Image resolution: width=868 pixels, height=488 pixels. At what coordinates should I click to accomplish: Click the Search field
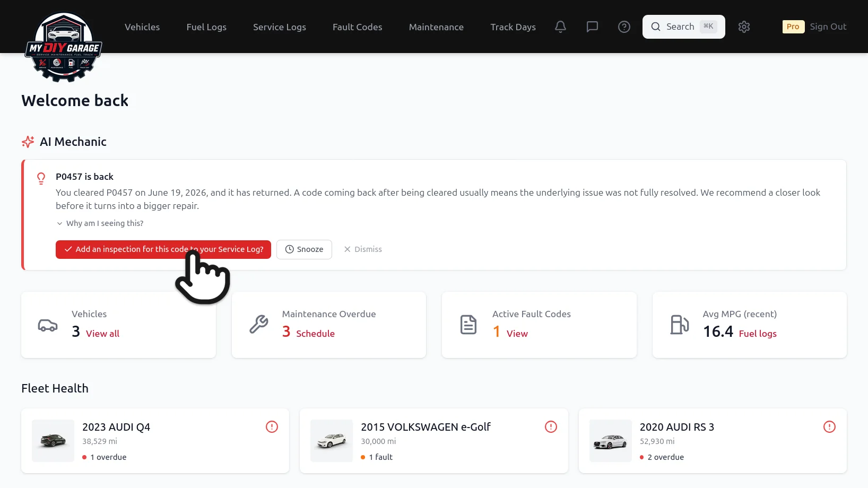click(683, 27)
